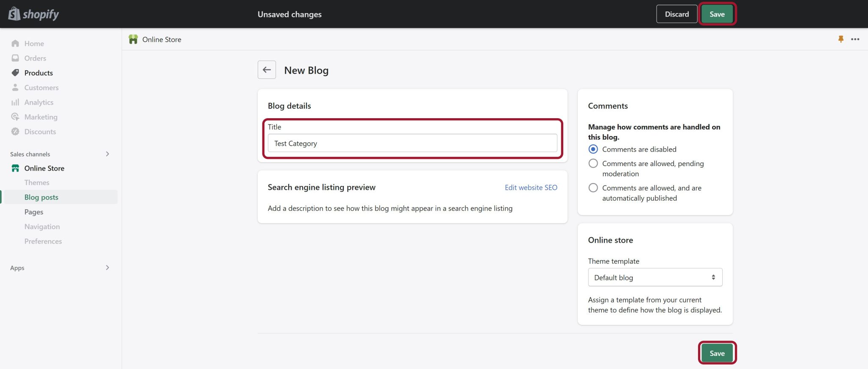Click Save in the top bar

point(717,14)
